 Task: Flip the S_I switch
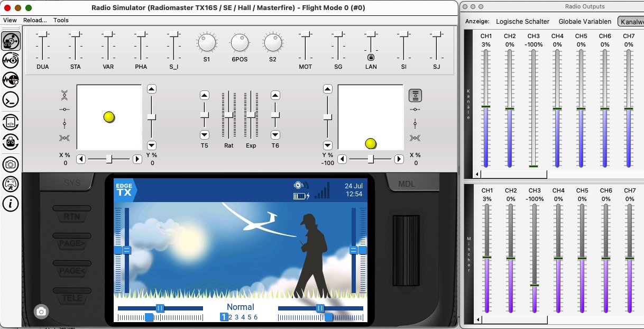tap(174, 46)
